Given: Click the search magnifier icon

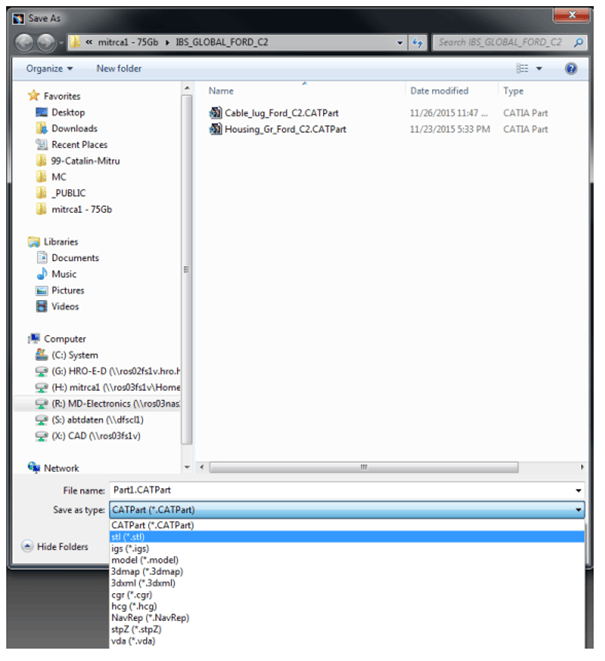Looking at the screenshot, I should 579,42.
